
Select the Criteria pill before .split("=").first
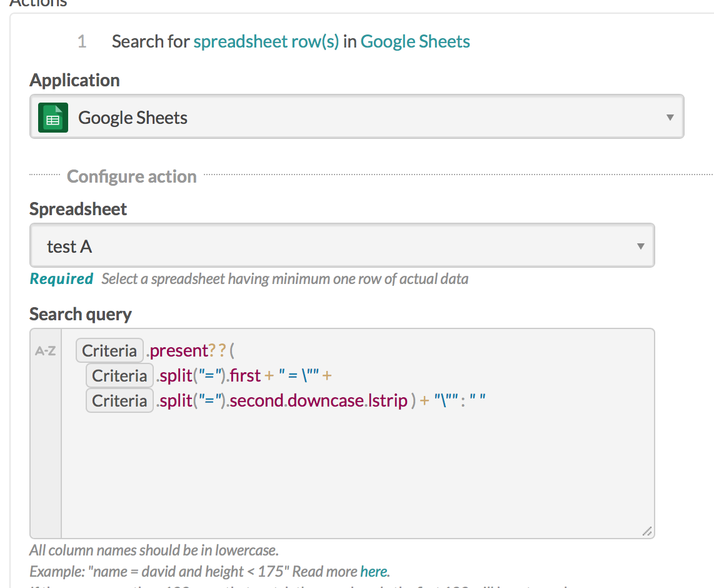point(119,375)
